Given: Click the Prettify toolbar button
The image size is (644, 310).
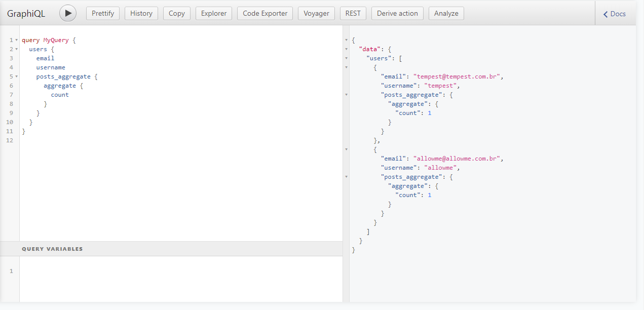Looking at the screenshot, I should coord(103,13).
